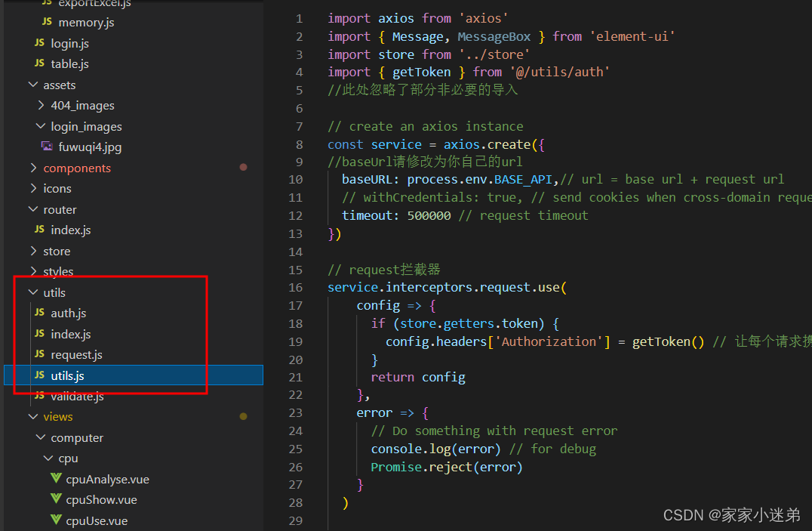Click Vue icon beside cpuShow.vue
Image resolution: width=812 pixels, height=531 pixels.
[x=56, y=499]
